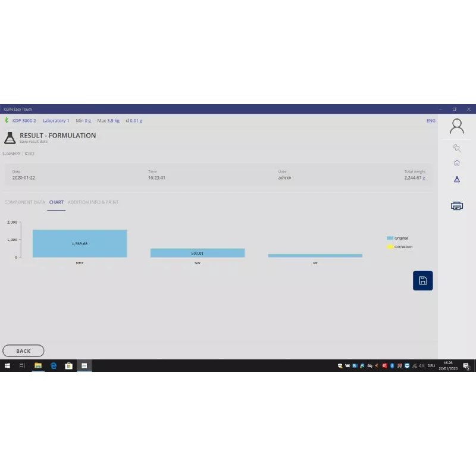The image size is (476, 476).
Task: Click the Correction legend yellow swatch
Action: 390,247
